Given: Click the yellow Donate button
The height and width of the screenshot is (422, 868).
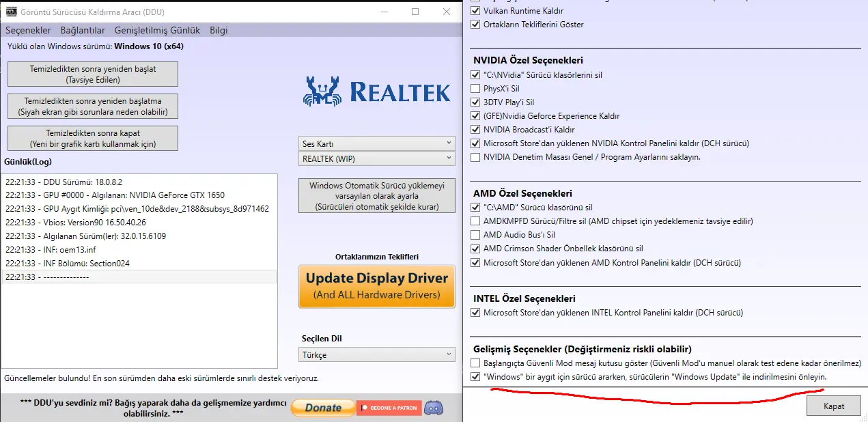Looking at the screenshot, I should point(323,408).
